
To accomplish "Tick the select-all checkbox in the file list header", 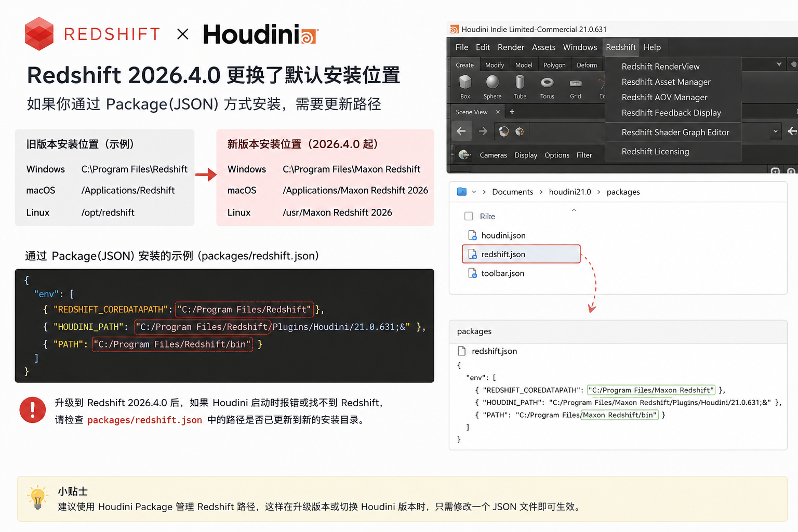I will [x=469, y=216].
